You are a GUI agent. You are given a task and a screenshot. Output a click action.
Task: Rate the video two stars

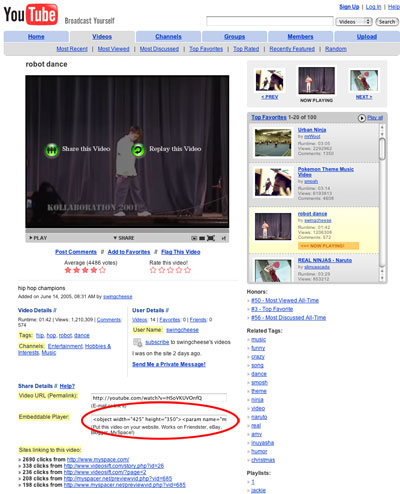pos(162,270)
